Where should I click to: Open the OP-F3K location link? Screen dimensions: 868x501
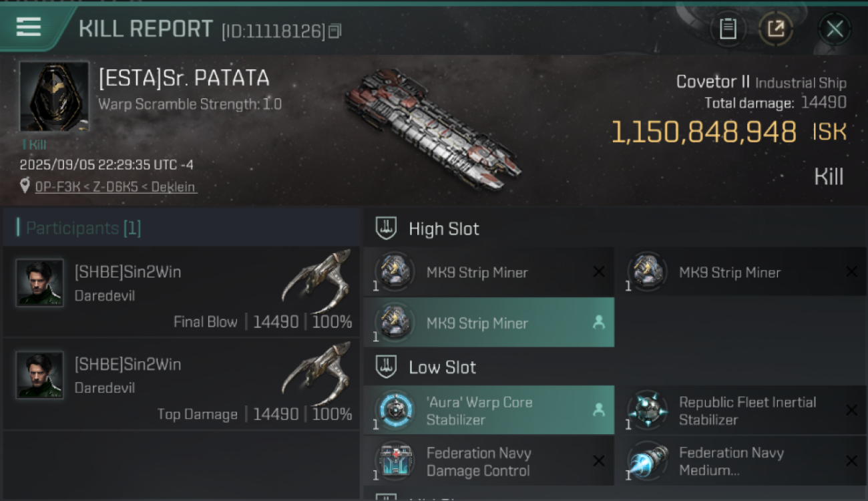coord(116,187)
